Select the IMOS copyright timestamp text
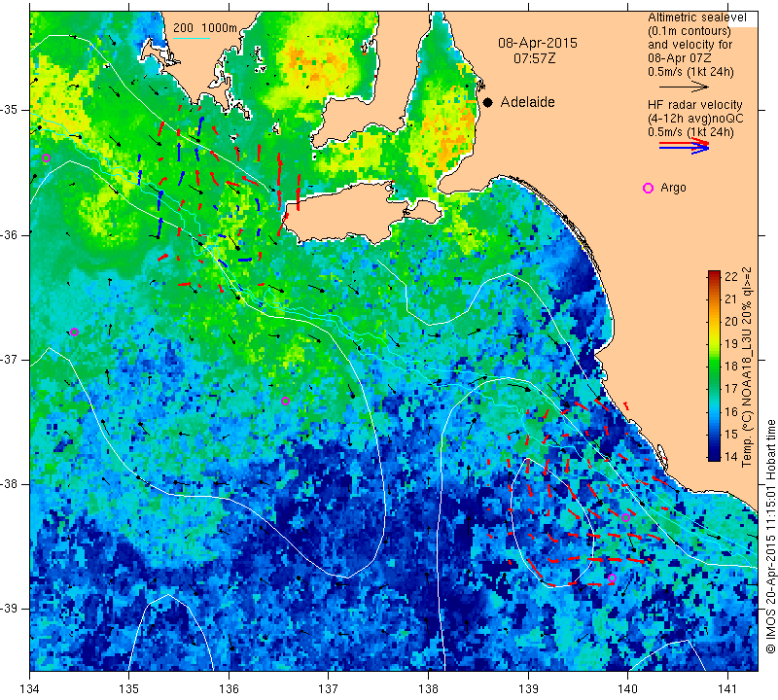The image size is (778, 700). (770, 535)
